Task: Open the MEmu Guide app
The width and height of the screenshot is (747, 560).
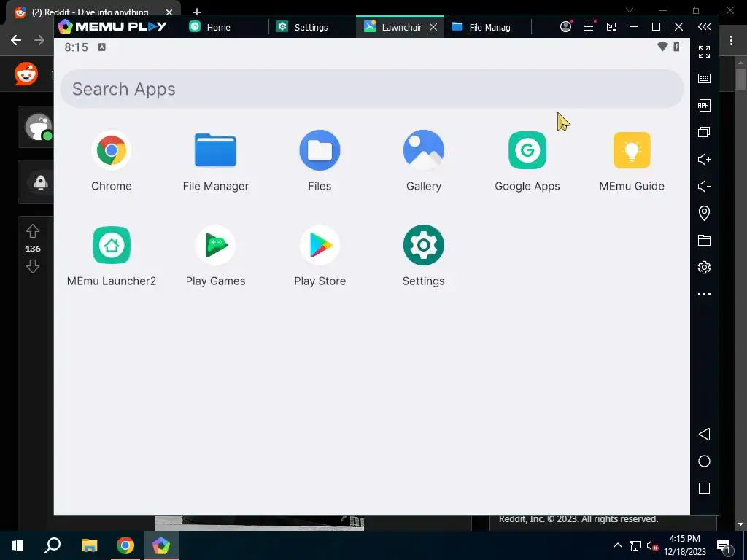Action: tap(632, 150)
